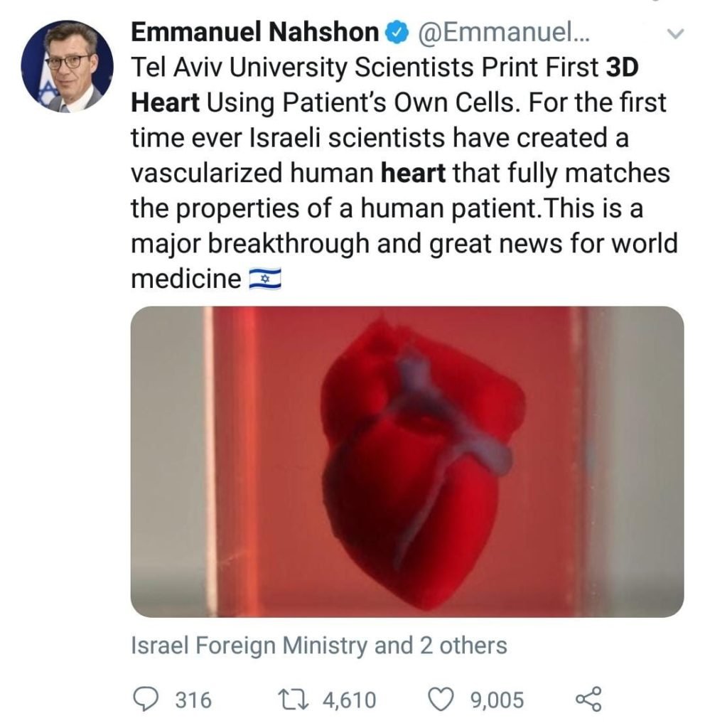Click the Israel flag emoji after 'medicine'
Screen dimensions: 705x728
265,279
